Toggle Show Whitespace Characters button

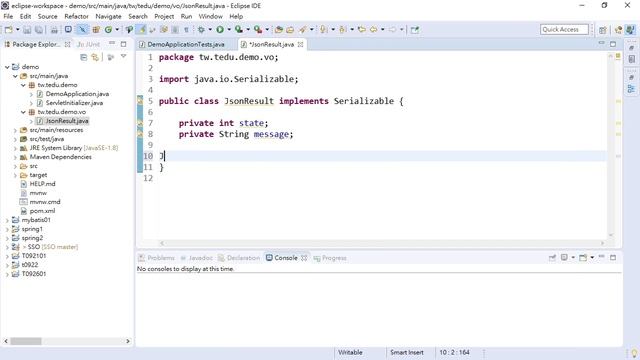(x=187, y=29)
